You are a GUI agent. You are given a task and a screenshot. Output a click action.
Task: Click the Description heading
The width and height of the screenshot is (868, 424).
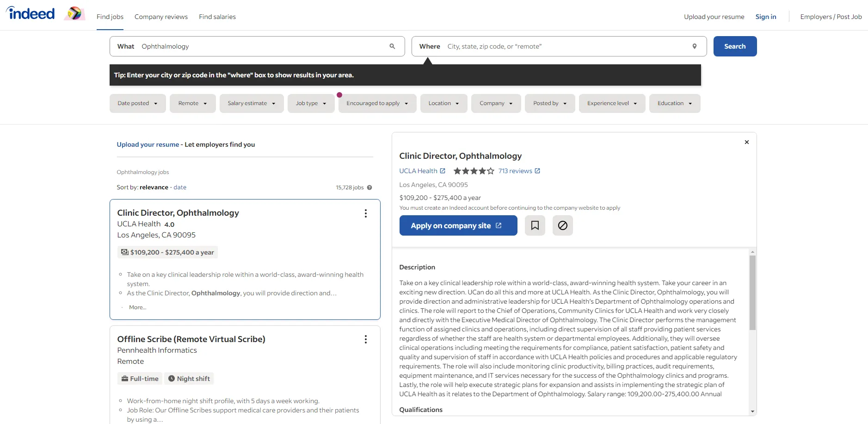point(417,267)
